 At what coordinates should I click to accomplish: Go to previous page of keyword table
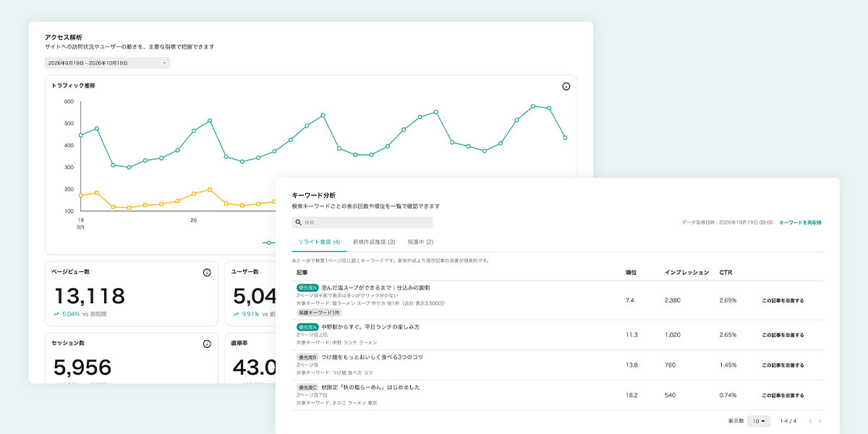pos(810,421)
